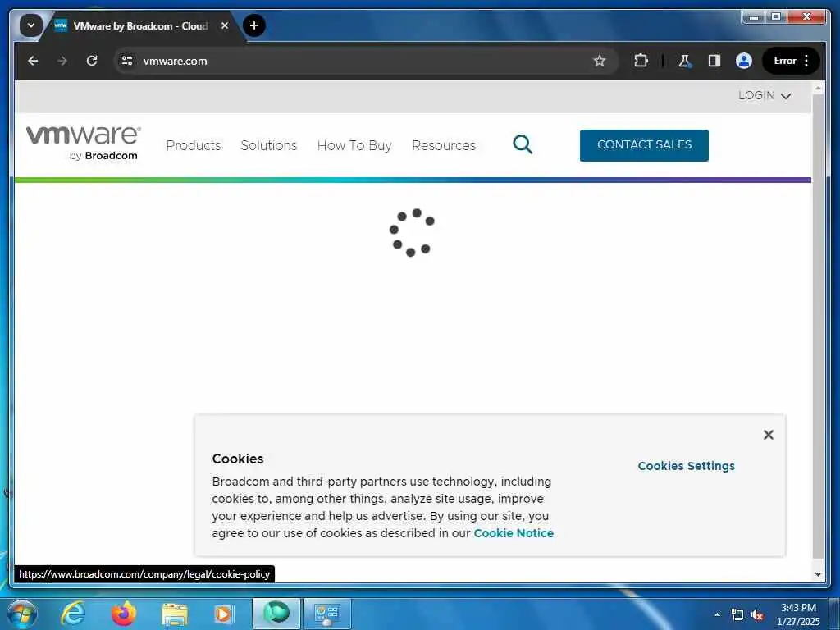
Task: Open the control panel taskbar item
Action: 327,614
